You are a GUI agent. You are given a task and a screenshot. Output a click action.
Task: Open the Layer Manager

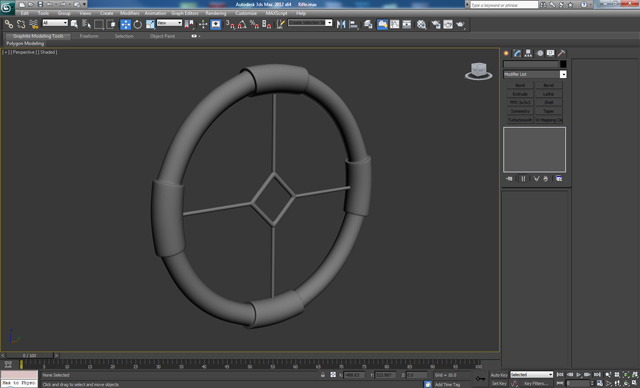(x=368, y=24)
